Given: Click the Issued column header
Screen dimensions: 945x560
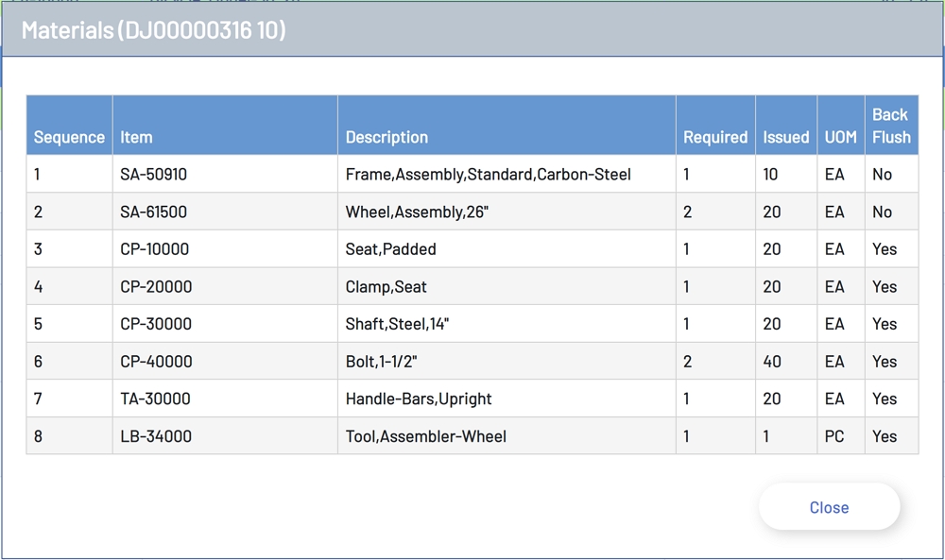Looking at the screenshot, I should (x=786, y=137).
